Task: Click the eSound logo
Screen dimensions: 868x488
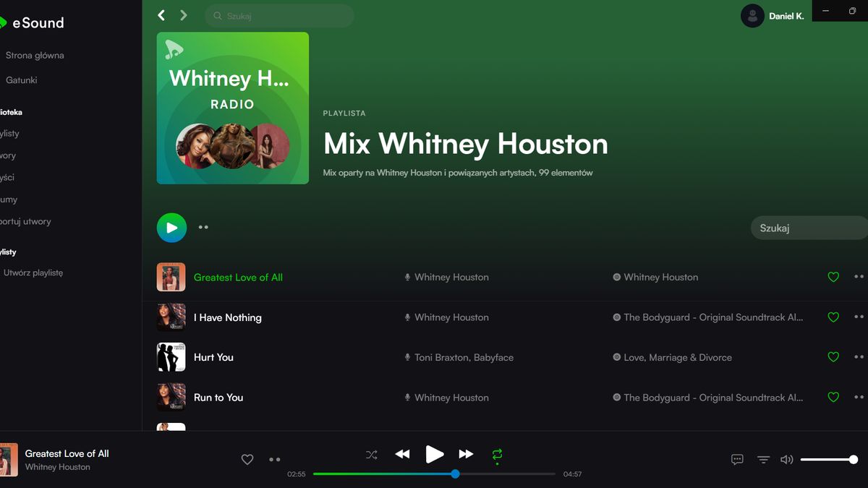Action: point(32,23)
